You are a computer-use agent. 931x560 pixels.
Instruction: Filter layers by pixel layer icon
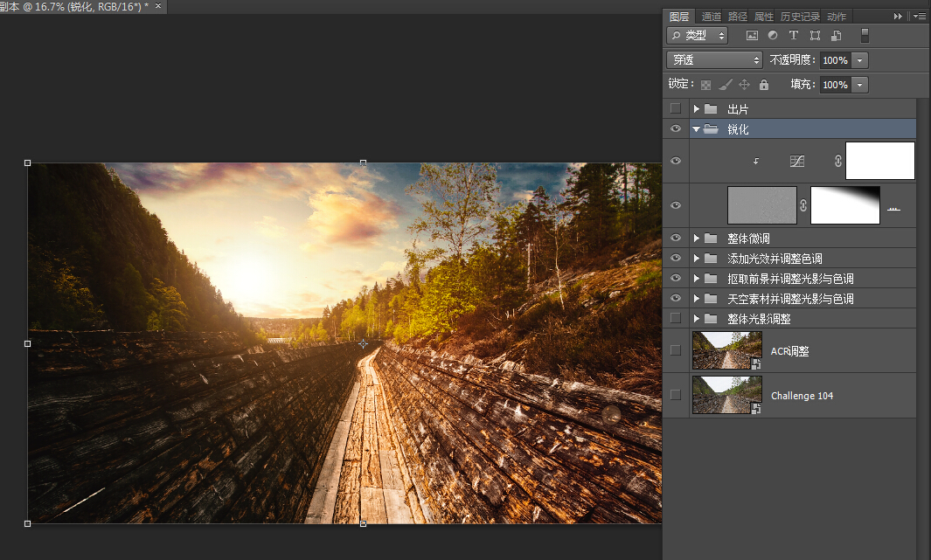(752, 36)
